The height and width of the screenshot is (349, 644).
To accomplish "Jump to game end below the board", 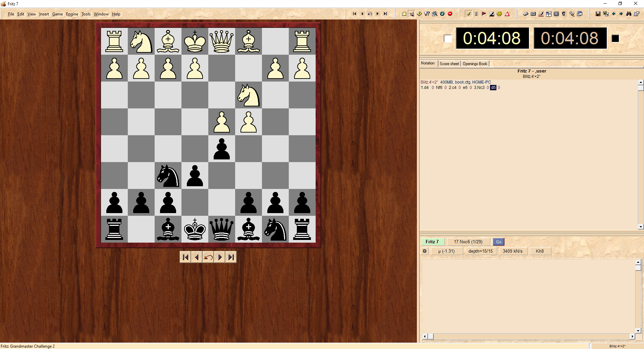I will coord(231,257).
